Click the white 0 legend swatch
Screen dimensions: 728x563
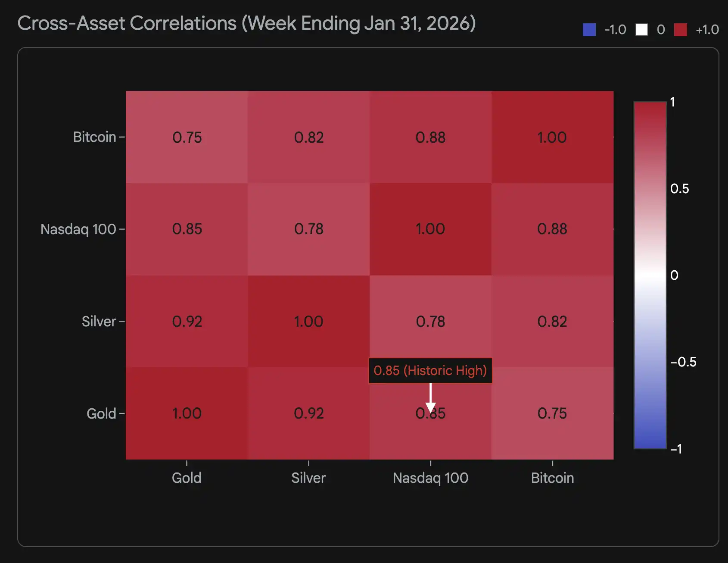coord(641,30)
